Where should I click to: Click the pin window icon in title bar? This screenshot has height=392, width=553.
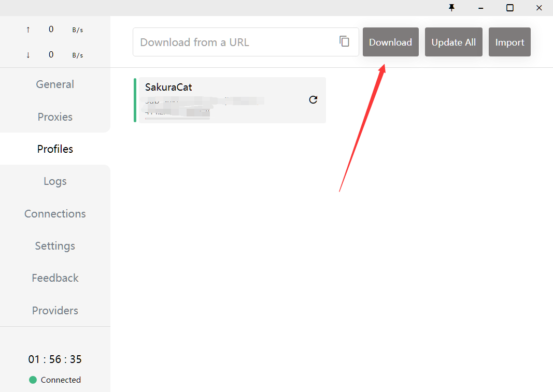pos(451,8)
